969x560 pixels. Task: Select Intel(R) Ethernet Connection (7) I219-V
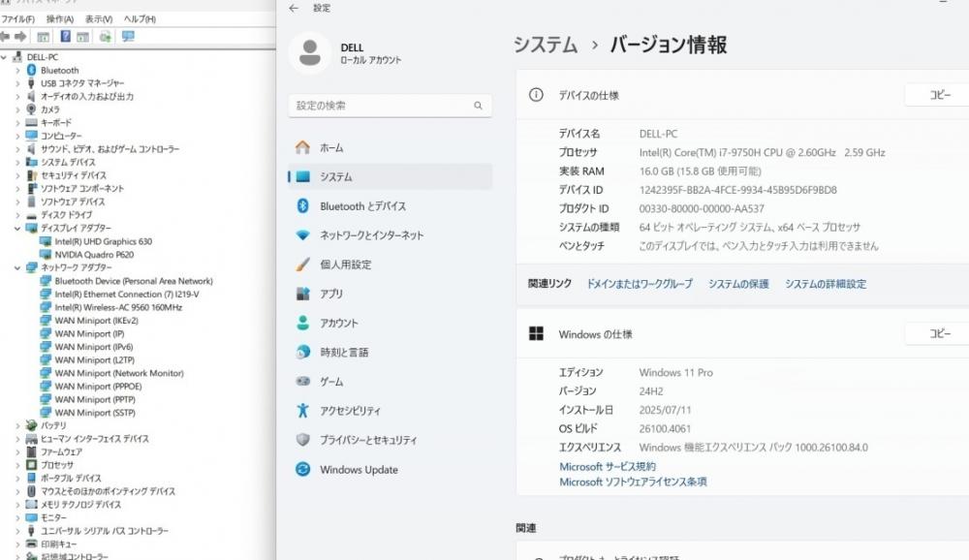[x=127, y=295]
